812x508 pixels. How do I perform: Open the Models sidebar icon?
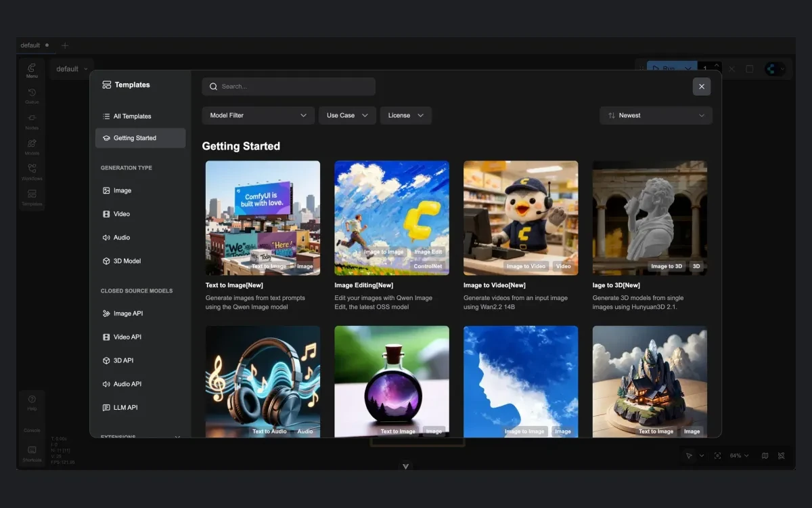(32, 146)
